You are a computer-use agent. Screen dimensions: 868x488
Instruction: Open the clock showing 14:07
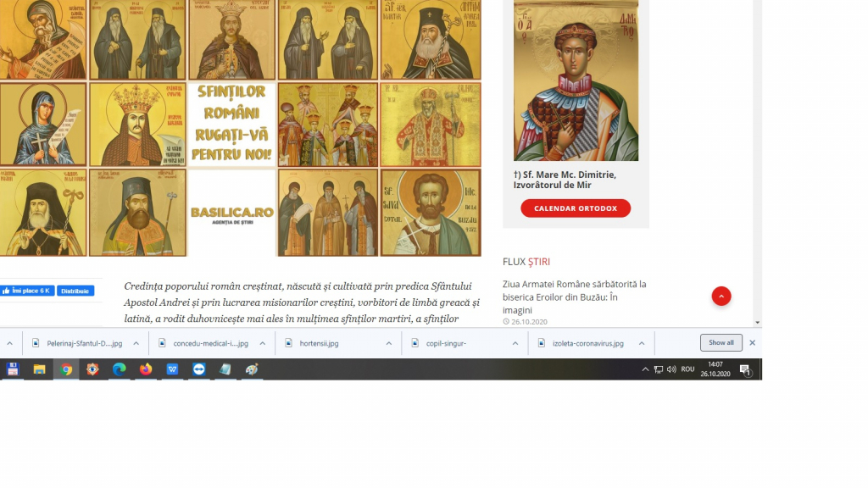715,369
